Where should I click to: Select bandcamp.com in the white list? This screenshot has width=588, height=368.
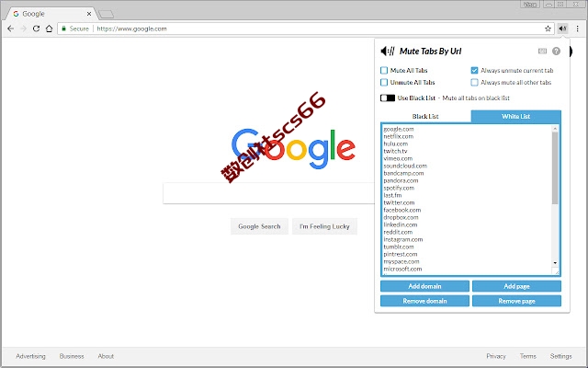[403, 173]
